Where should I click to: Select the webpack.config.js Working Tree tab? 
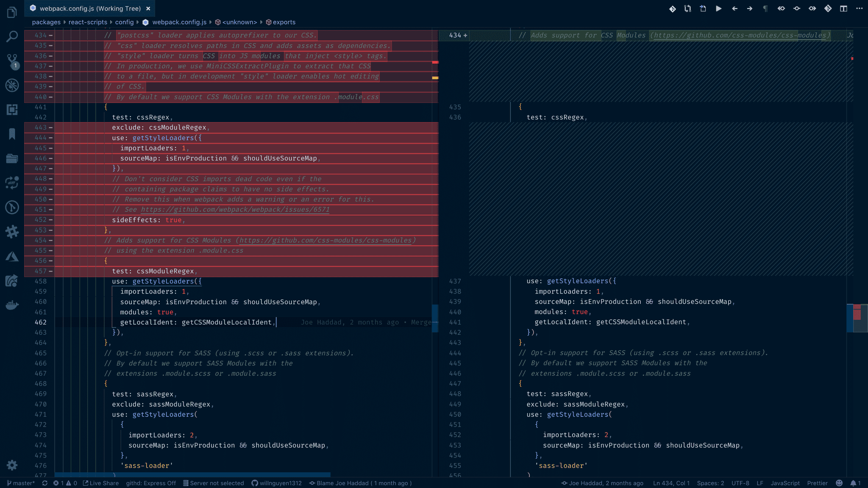click(x=90, y=8)
